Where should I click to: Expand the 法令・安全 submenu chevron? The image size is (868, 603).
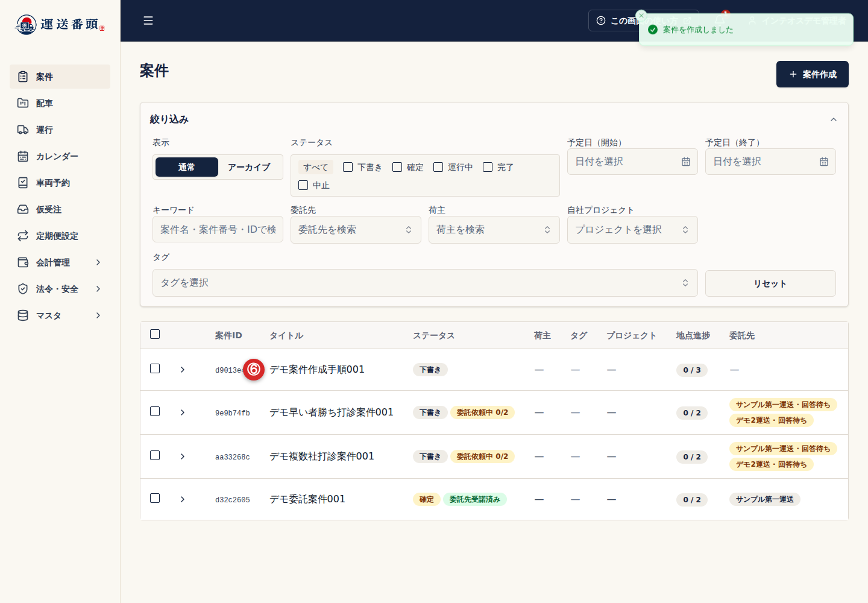click(98, 289)
